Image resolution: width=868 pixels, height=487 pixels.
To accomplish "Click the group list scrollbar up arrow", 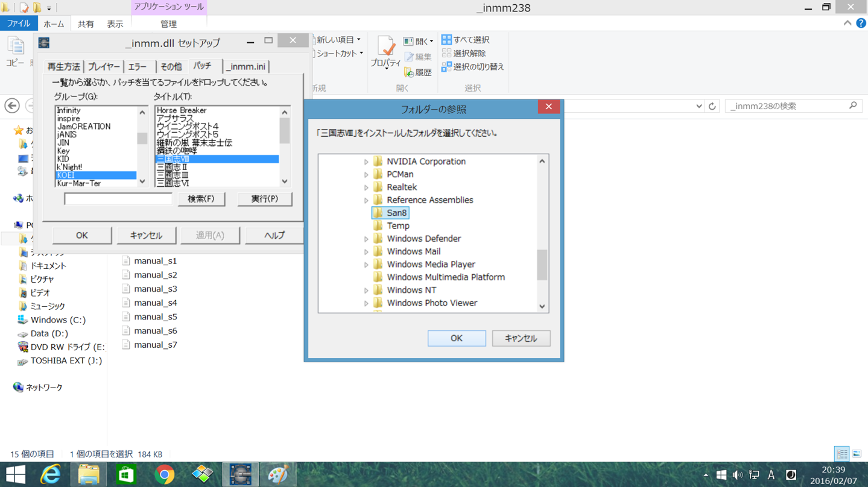I will click(142, 112).
